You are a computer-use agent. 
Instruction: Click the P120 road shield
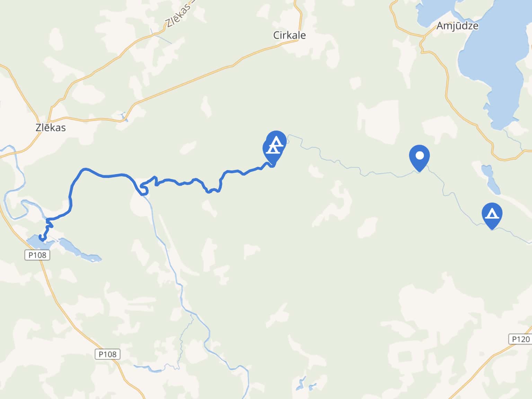[520, 339]
